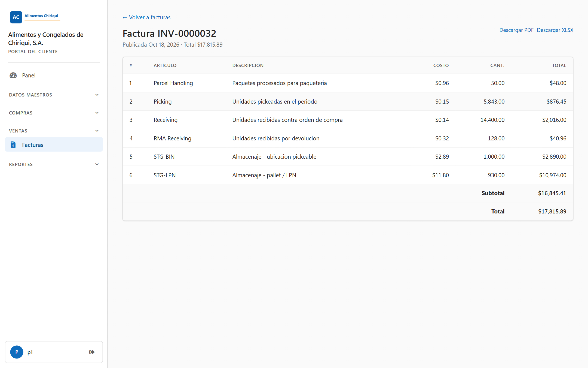
Task: Expand the Datos Maestros section
Action: [x=54, y=95]
